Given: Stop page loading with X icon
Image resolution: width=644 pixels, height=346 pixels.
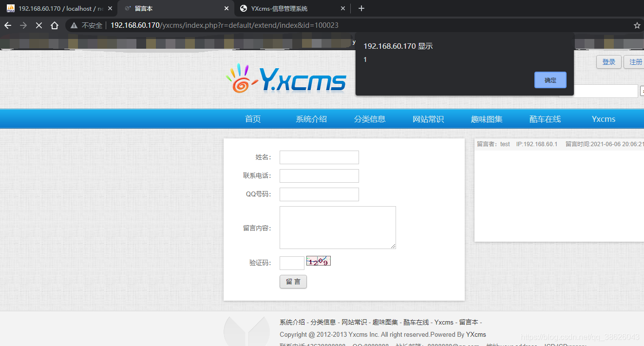Looking at the screenshot, I should (x=39, y=25).
